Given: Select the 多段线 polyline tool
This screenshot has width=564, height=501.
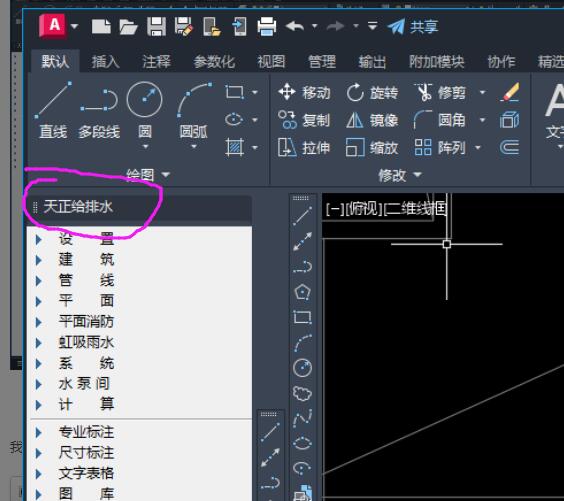Looking at the screenshot, I should (99, 114).
